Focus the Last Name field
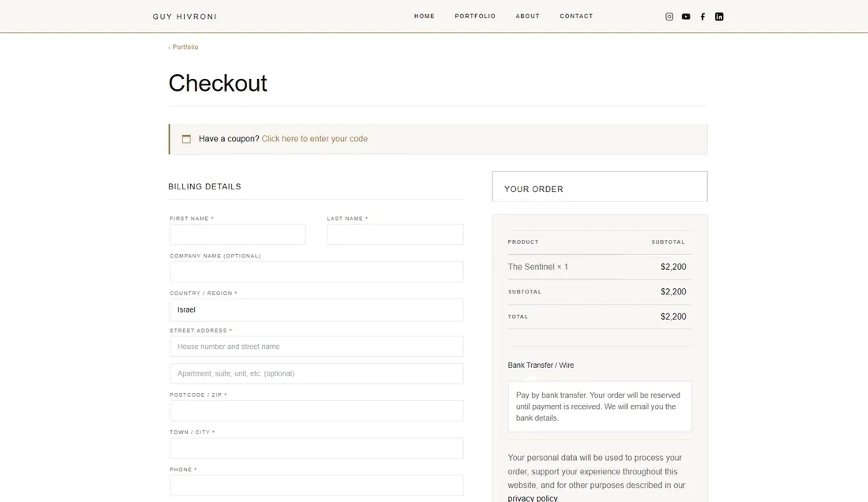The image size is (868, 502). point(395,234)
